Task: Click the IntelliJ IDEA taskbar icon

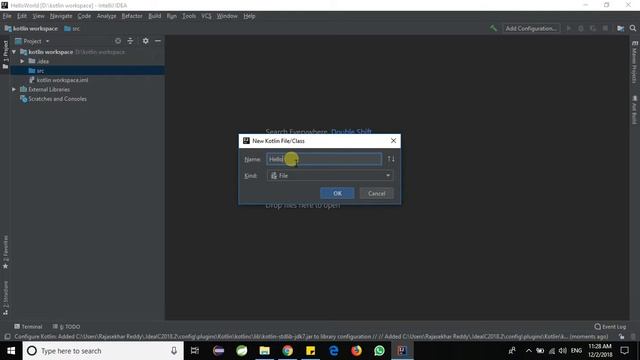Action: pos(402,351)
